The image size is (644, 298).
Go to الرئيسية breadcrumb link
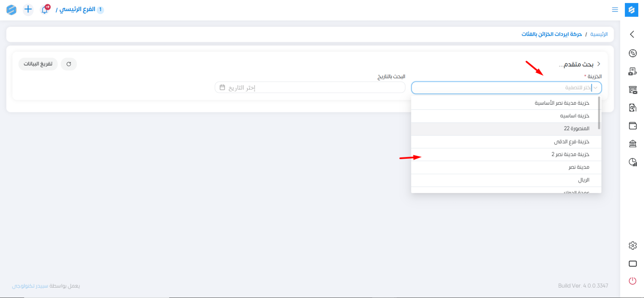point(599,35)
